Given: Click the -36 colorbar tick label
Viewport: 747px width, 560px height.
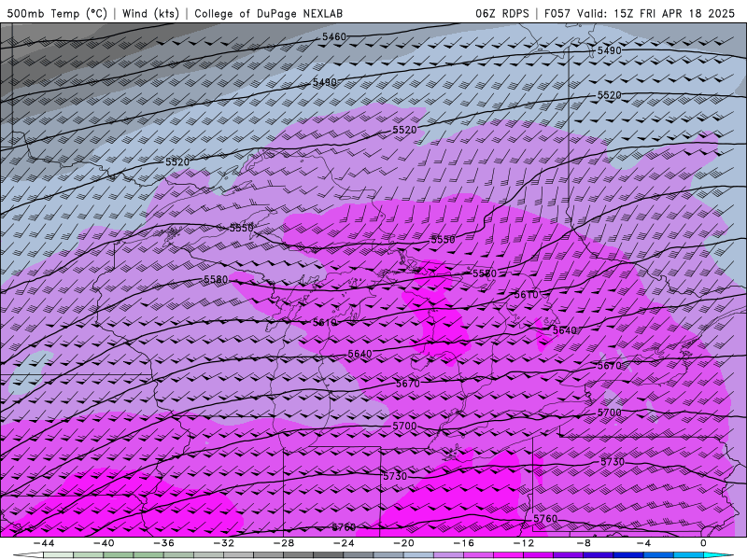Looking at the screenshot, I should 164,543.
